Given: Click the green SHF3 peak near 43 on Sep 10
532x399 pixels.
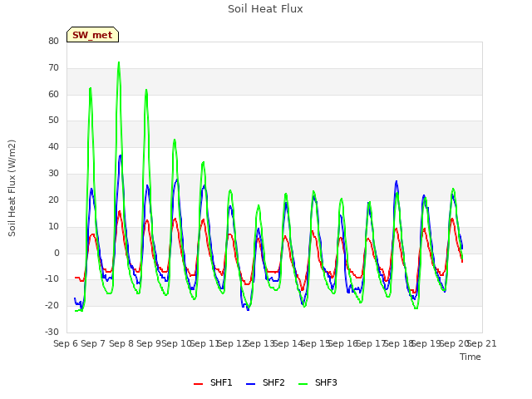Looking at the screenshot, I should (175, 140).
